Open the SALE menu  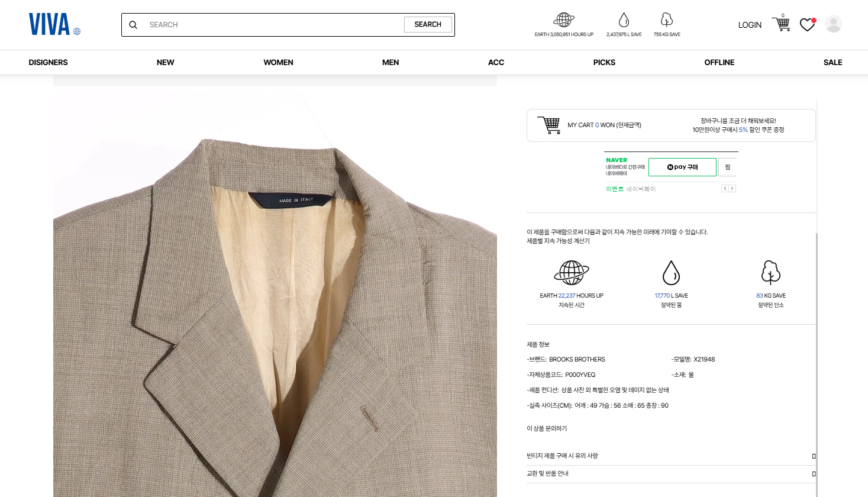coord(832,62)
